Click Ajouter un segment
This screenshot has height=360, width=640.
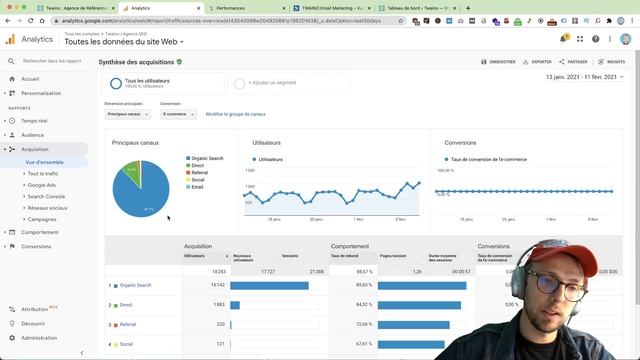272,83
